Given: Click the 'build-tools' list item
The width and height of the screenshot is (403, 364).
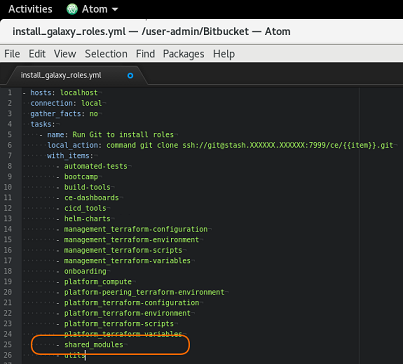Looking at the screenshot, I should (87, 187).
